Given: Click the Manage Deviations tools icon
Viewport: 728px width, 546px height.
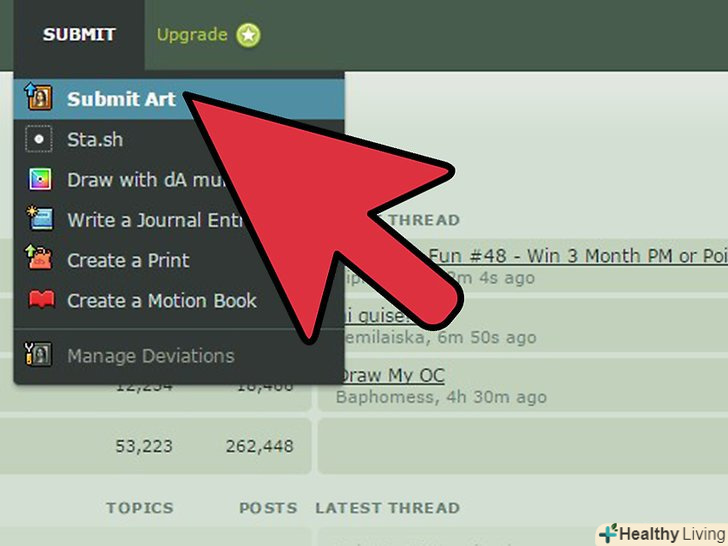Looking at the screenshot, I should tap(38, 354).
